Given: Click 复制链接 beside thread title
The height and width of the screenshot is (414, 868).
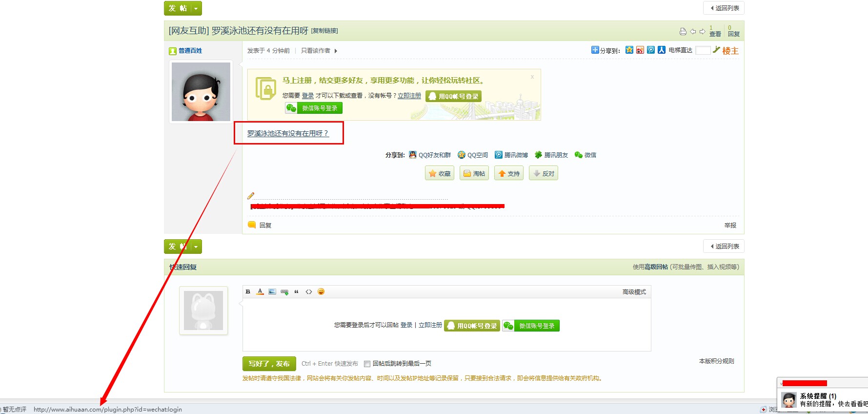Looking at the screenshot, I should [x=324, y=31].
